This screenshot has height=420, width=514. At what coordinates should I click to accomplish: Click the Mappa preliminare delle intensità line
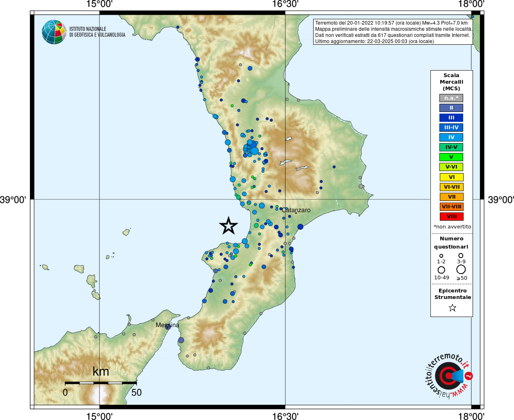393,29
